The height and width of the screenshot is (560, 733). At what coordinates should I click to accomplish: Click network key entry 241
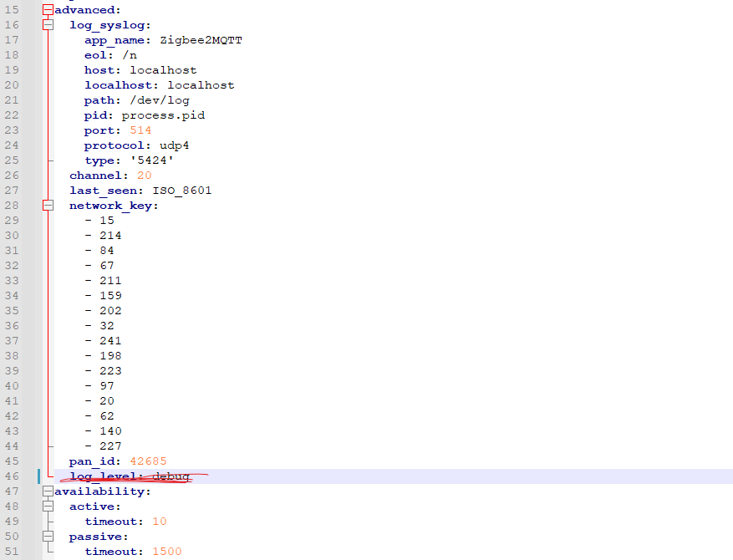(x=110, y=341)
